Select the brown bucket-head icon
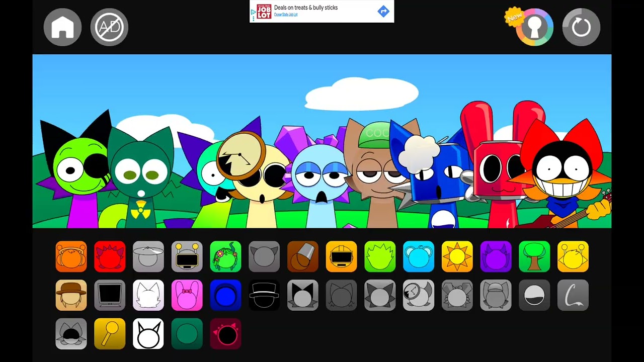The height and width of the screenshot is (362, 644). [303, 256]
